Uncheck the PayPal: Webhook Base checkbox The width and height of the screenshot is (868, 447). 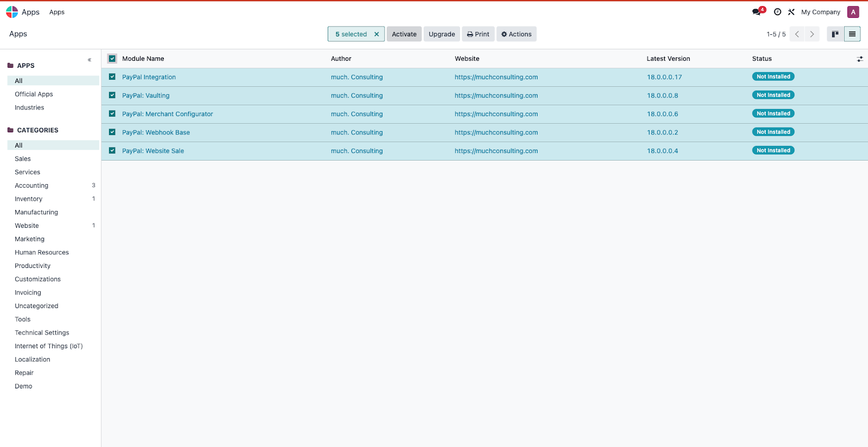click(x=112, y=132)
